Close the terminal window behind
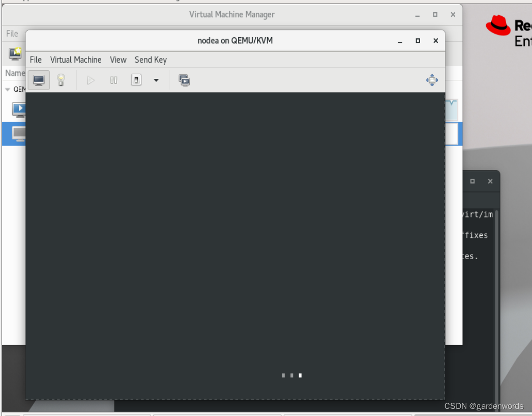Image resolution: width=532 pixels, height=416 pixels. pyautogui.click(x=490, y=181)
